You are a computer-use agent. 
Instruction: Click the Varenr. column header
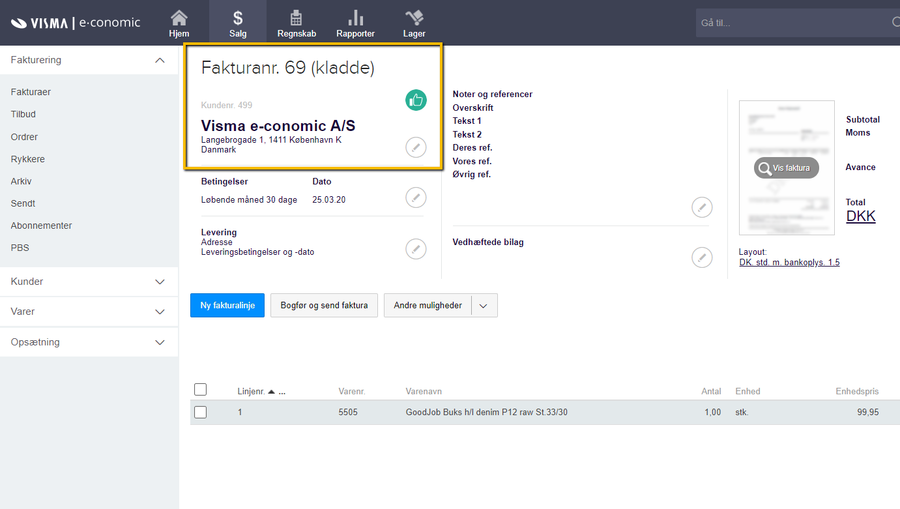[351, 391]
